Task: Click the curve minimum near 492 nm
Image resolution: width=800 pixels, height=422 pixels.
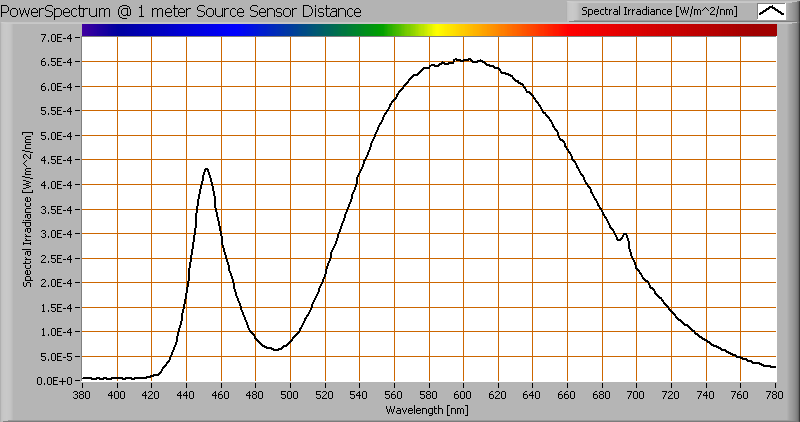Action: tap(277, 349)
